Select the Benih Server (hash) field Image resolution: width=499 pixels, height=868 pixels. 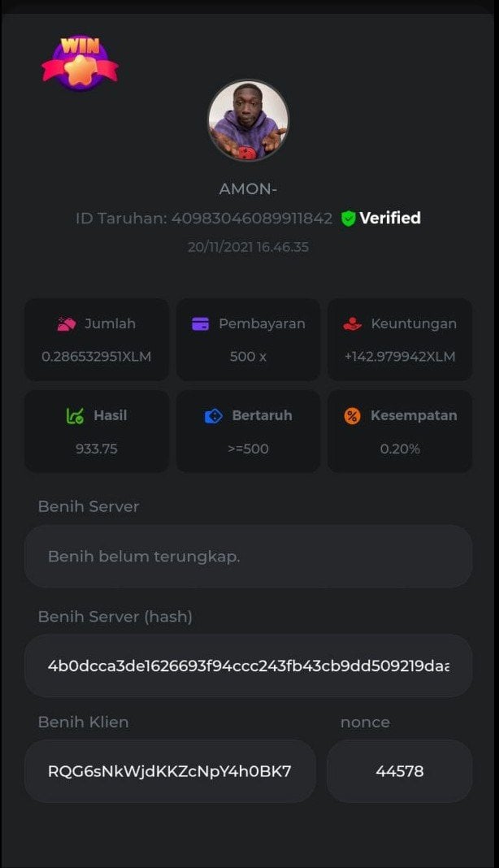[x=249, y=666]
